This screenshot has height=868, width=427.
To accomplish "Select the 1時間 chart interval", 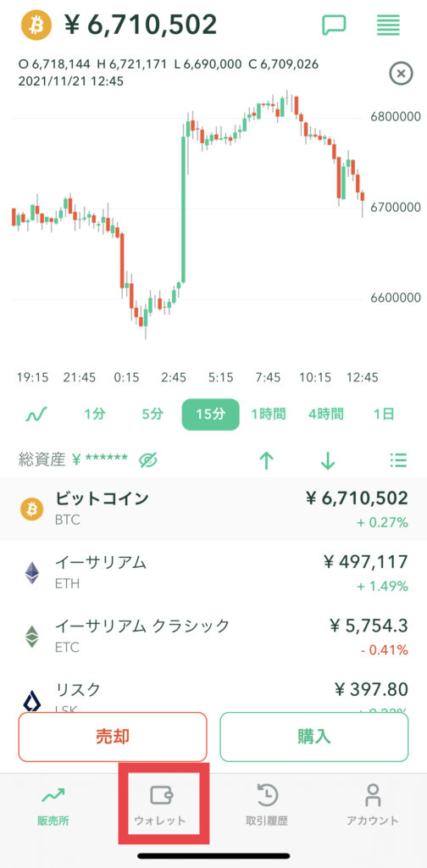I will point(269,414).
